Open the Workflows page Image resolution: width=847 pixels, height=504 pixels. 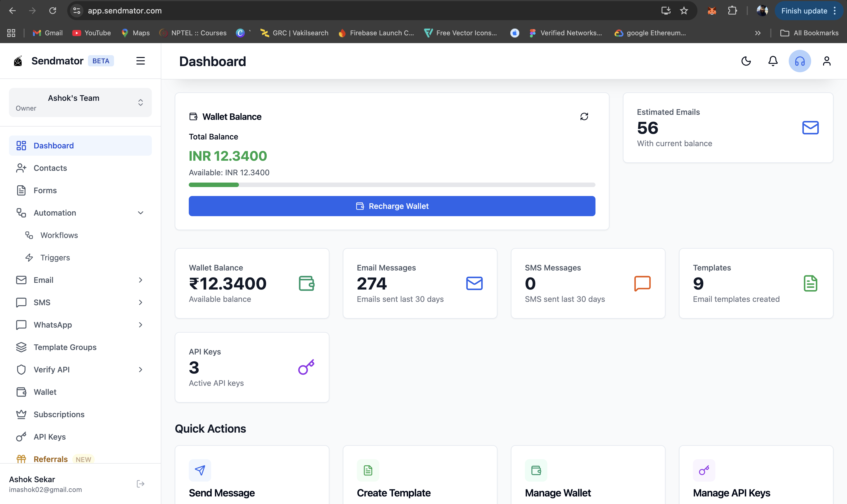(59, 235)
